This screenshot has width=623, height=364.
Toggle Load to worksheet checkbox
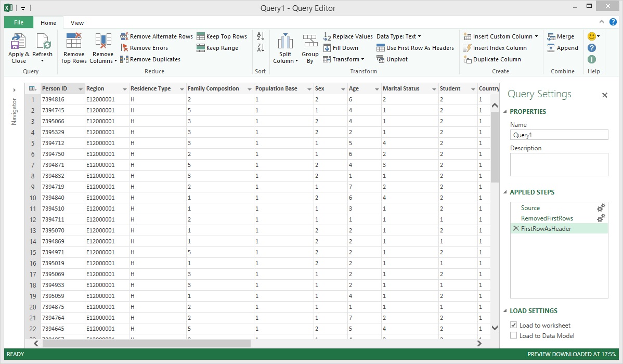click(x=513, y=325)
